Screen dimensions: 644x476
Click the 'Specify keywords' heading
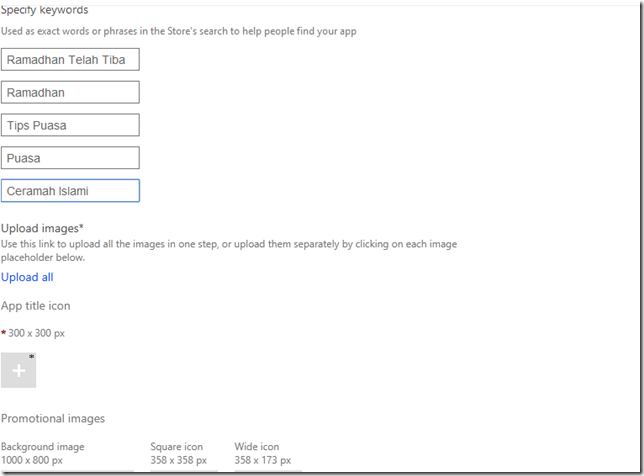point(44,10)
